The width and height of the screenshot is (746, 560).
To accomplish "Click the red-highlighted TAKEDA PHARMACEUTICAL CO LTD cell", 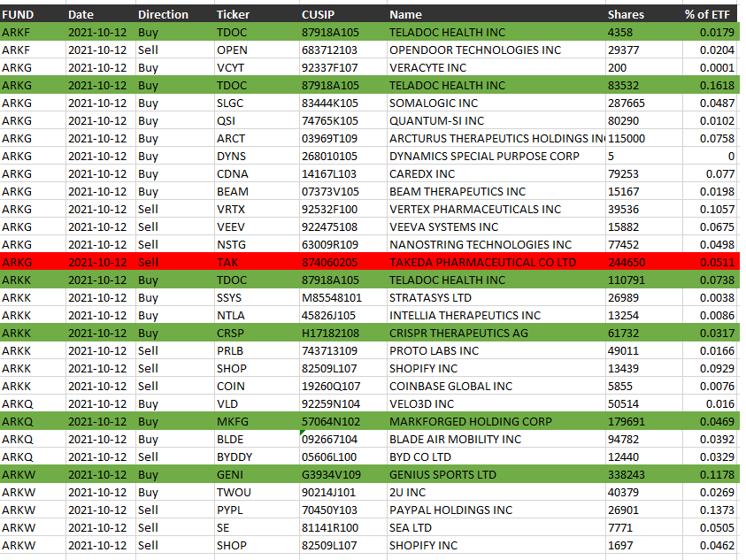I will coord(495,262).
